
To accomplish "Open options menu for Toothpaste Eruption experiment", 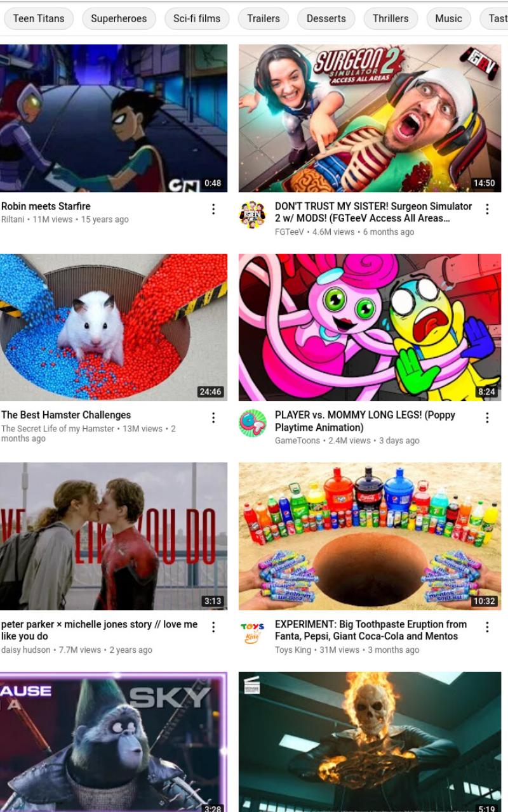I will click(487, 627).
